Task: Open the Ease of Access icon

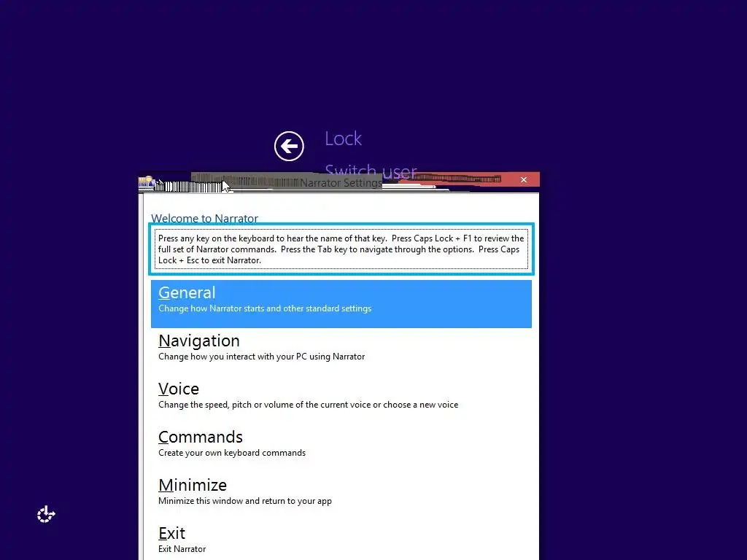Action: pyautogui.click(x=46, y=514)
